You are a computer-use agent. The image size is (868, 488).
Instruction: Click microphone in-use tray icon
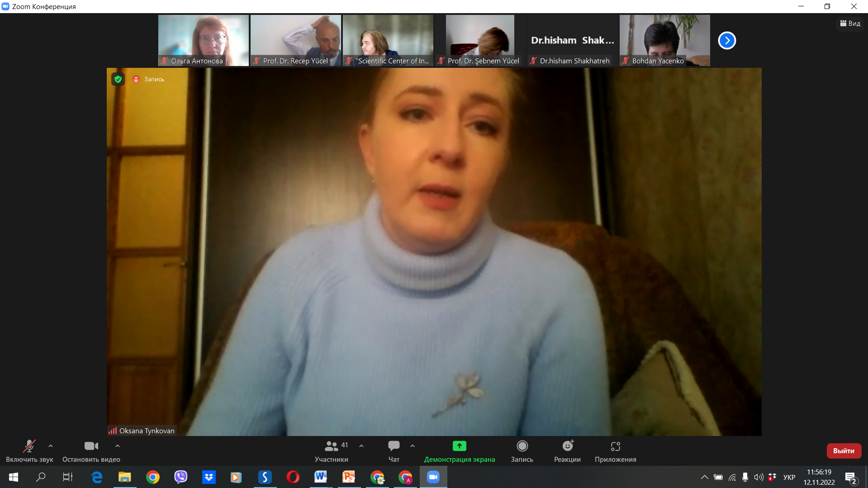(745, 477)
